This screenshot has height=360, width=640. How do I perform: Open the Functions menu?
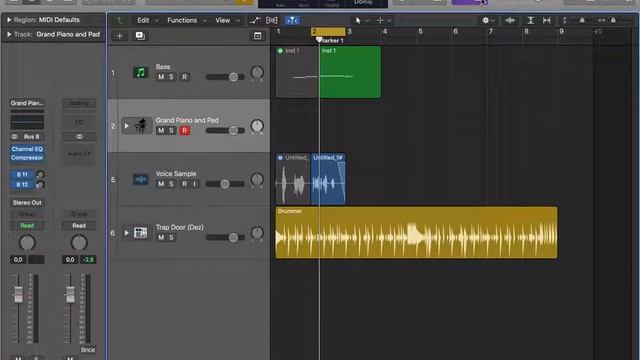(187, 20)
